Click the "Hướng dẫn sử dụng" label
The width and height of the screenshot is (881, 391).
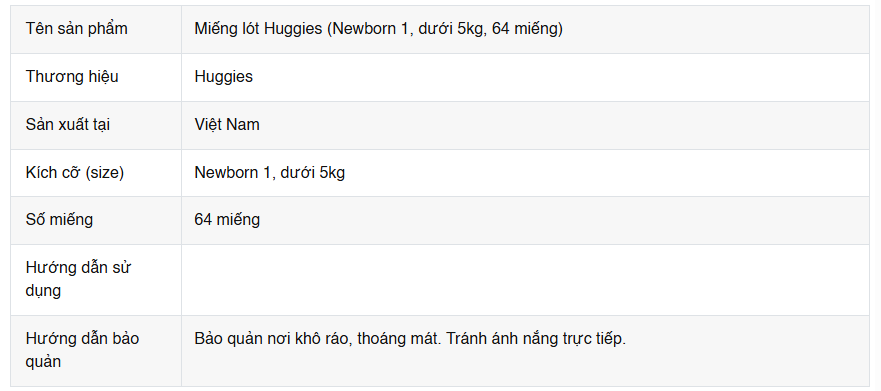78,279
